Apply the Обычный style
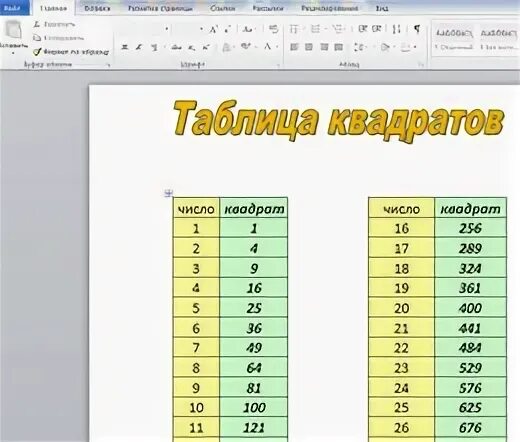This screenshot has height=442, width=520. click(454, 39)
